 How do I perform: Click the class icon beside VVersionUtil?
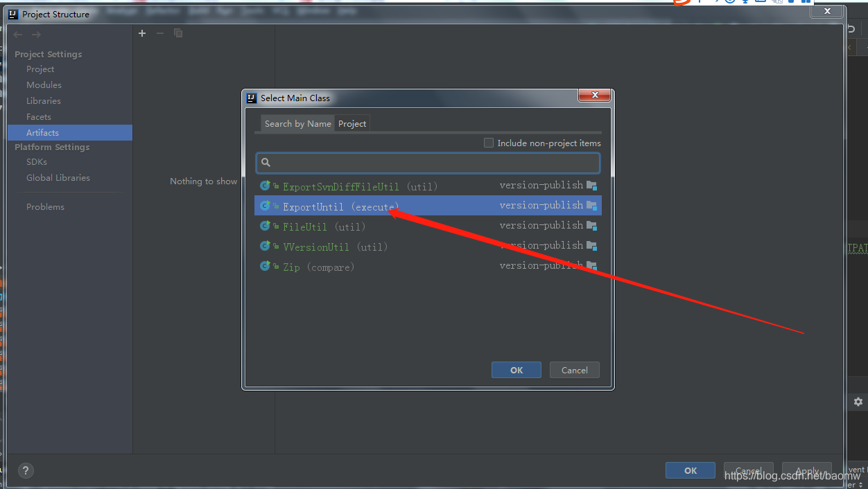(x=265, y=246)
